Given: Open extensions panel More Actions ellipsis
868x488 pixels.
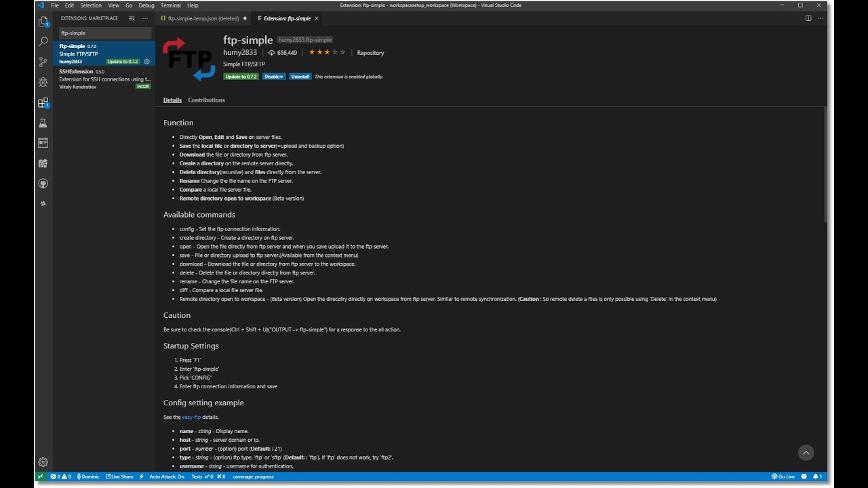Looking at the screenshot, I should [x=146, y=18].
